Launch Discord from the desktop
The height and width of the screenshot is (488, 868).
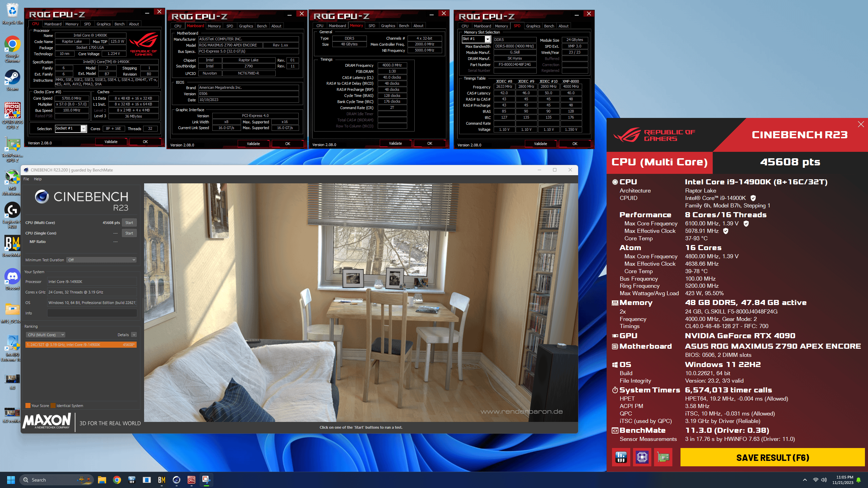pos(12,279)
